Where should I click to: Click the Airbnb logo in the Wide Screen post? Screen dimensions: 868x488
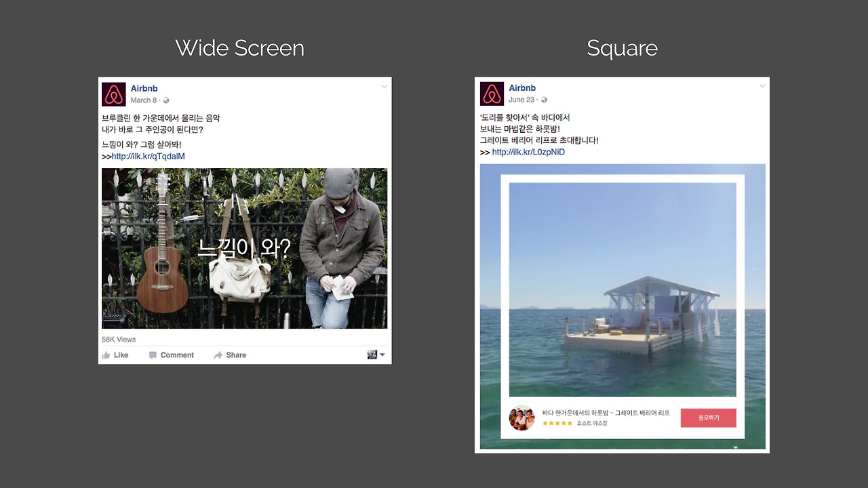(x=114, y=94)
